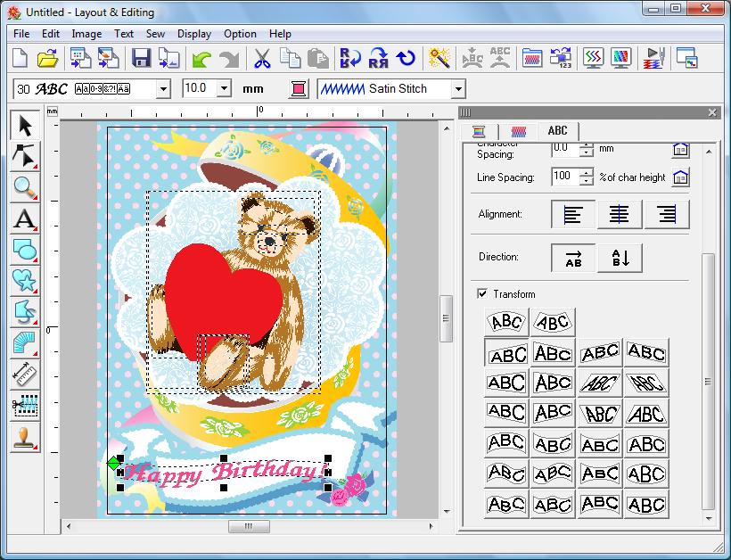The image size is (731, 560).
Task: Select the heart and star shapes tool
Action: pos(25,281)
